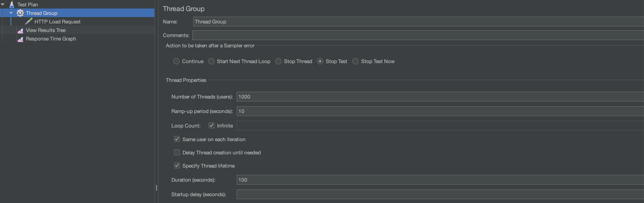
Task: Uncheck Specify Thread lifetime
Action: pos(177,166)
